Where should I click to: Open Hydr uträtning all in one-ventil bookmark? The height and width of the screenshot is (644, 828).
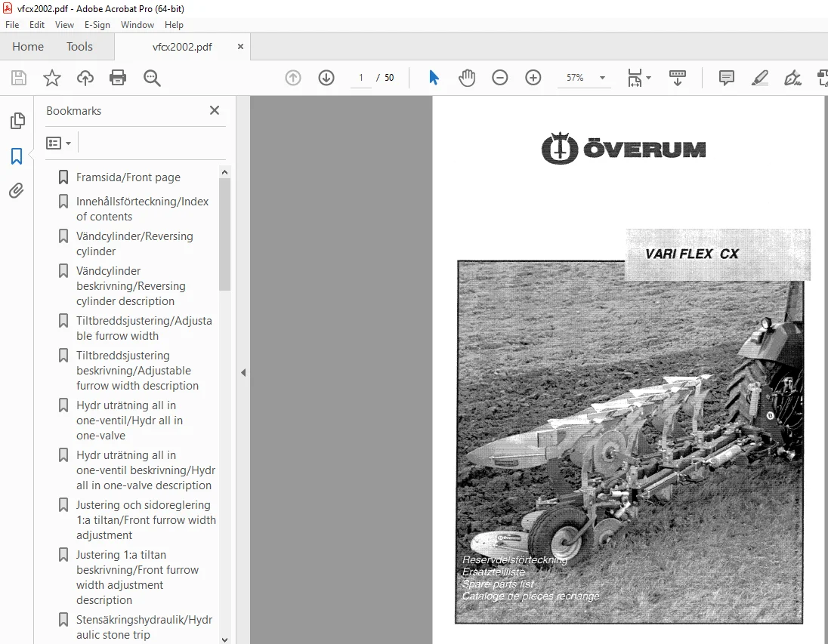pyautogui.click(x=129, y=421)
